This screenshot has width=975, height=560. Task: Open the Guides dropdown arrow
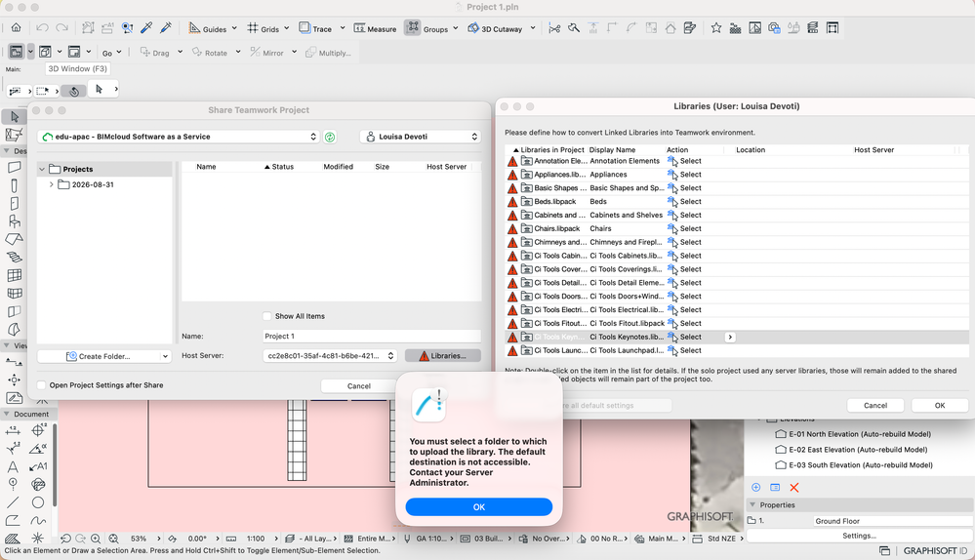click(x=234, y=28)
